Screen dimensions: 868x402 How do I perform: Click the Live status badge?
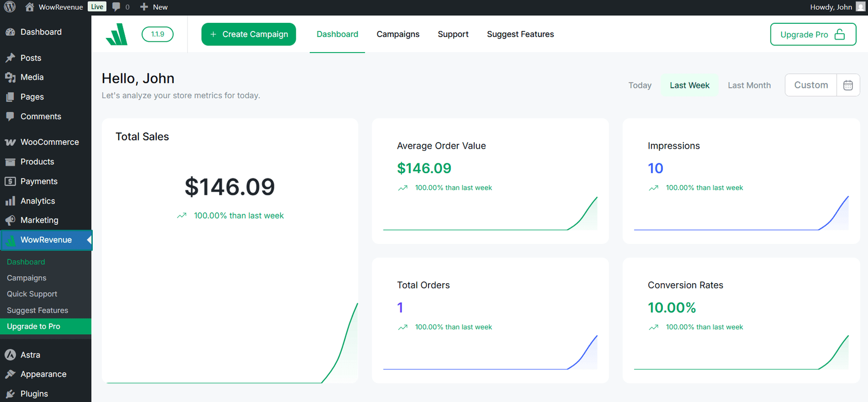coord(97,7)
